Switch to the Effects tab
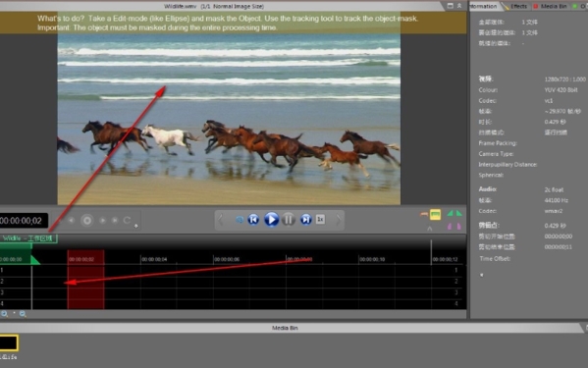588x368 pixels. [518, 6]
